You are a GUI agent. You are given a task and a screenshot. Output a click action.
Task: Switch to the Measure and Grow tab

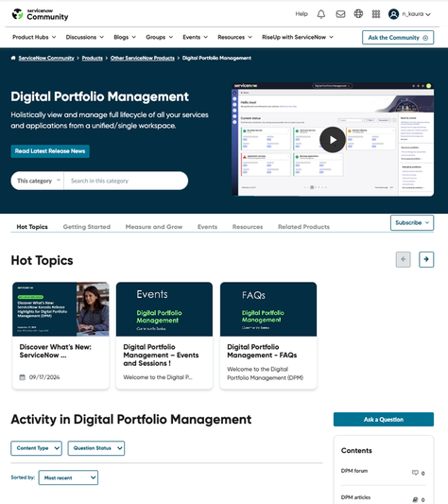(x=154, y=227)
